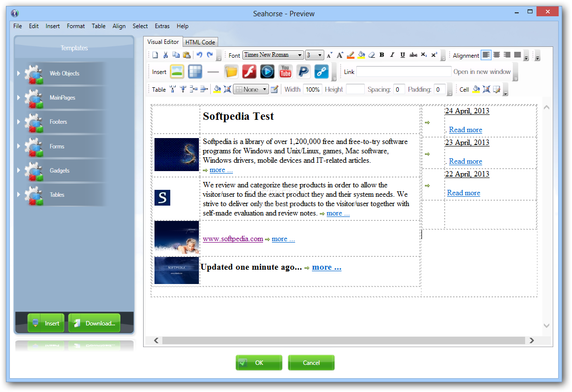Screen dimensions: 572x392
Task: Expand the Footers templates group
Action: pyautogui.click(x=19, y=122)
